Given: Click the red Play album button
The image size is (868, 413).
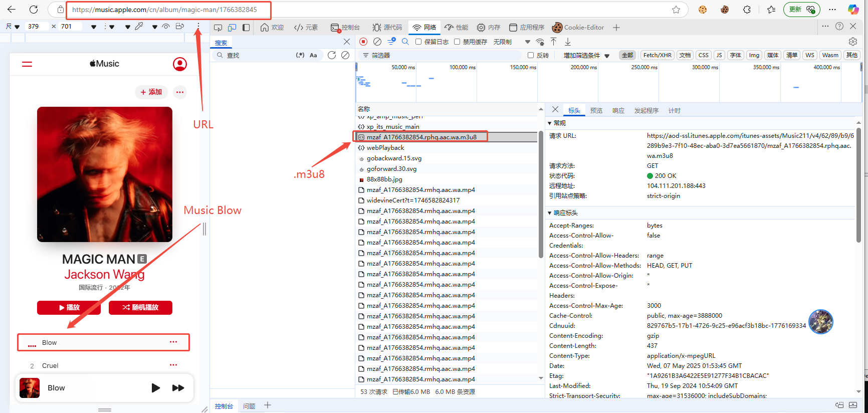Looking at the screenshot, I should [69, 308].
